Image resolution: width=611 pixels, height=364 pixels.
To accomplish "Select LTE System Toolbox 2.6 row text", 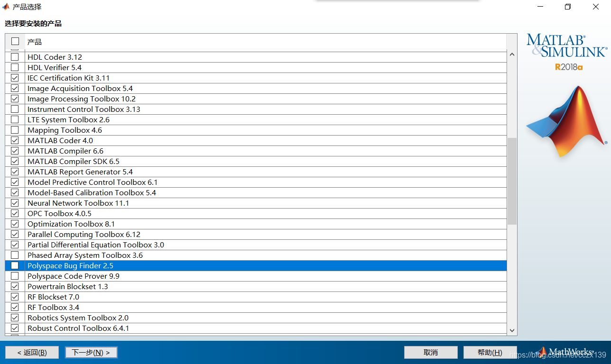I will click(69, 119).
